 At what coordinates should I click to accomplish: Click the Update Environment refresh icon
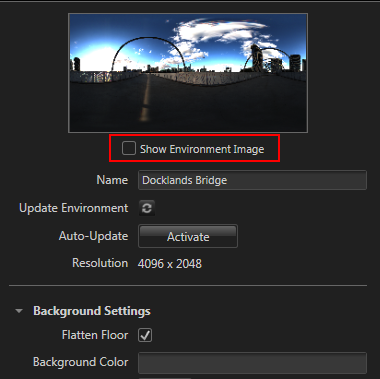tap(147, 208)
